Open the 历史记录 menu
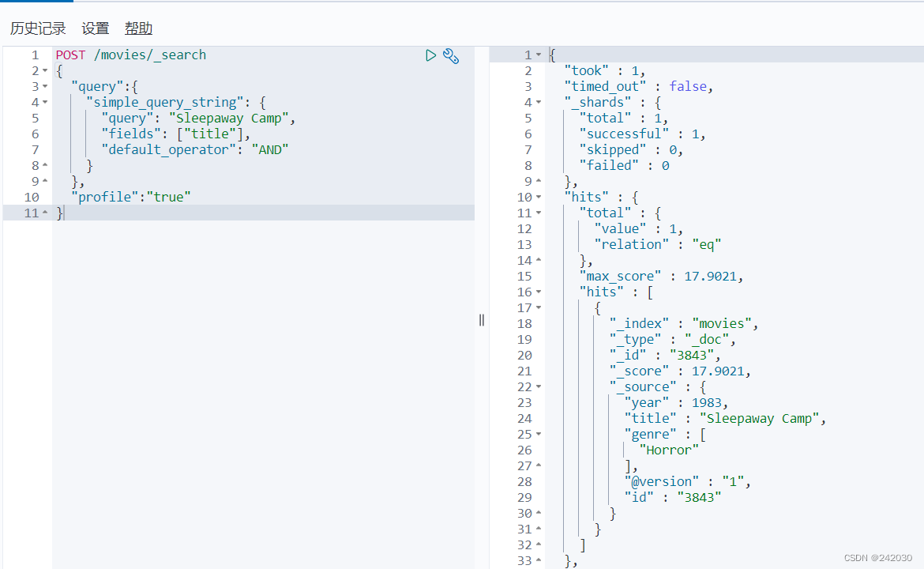924x569 pixels. (38, 28)
